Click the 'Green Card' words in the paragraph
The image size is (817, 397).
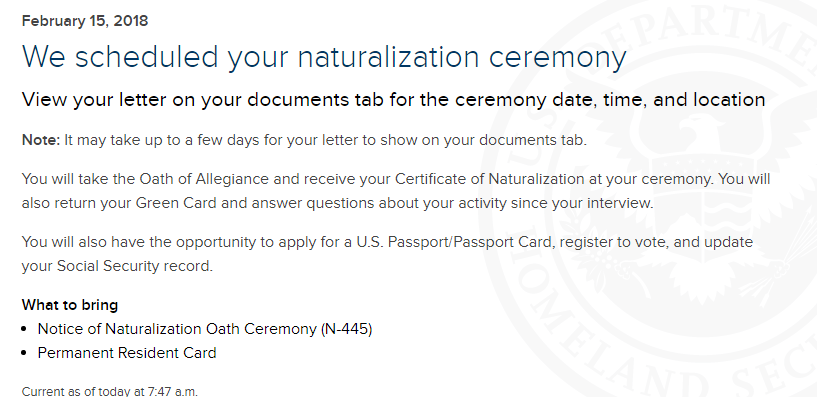[176, 203]
